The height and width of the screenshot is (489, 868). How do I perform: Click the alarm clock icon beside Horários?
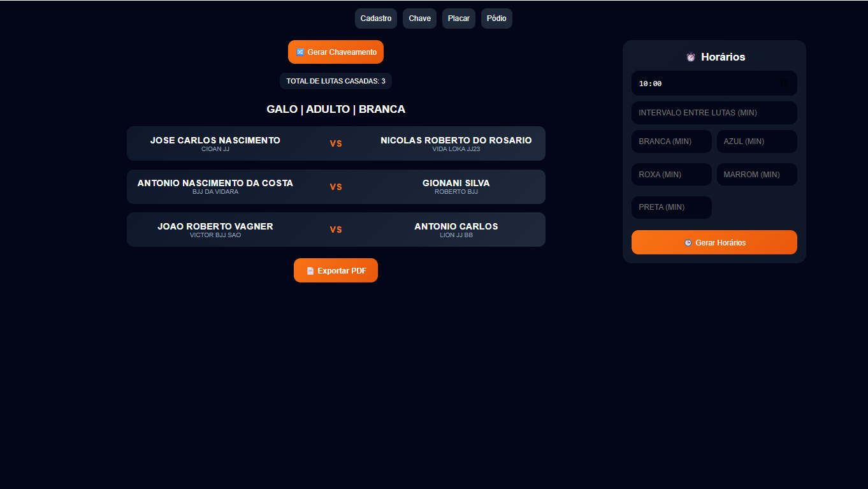point(691,57)
